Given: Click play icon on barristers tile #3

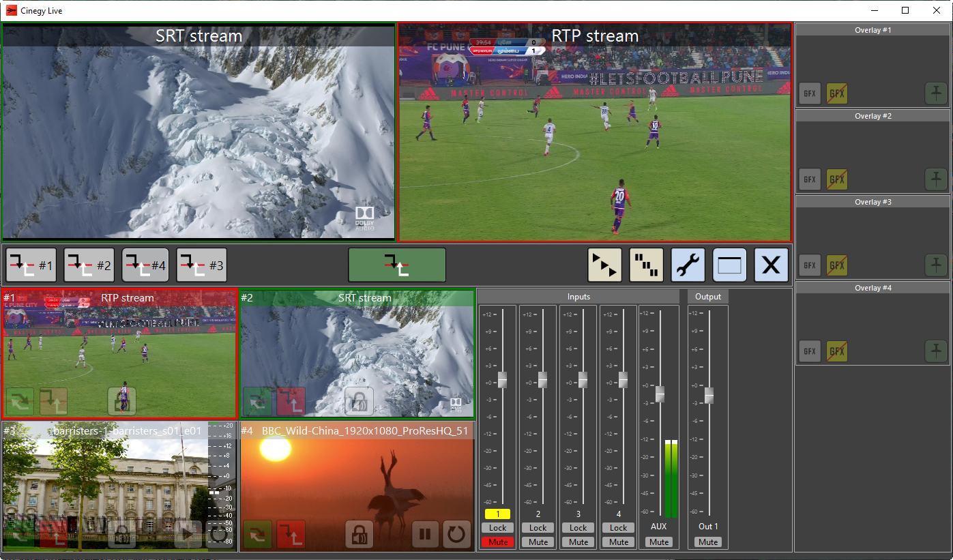Looking at the screenshot, I should point(188,534).
